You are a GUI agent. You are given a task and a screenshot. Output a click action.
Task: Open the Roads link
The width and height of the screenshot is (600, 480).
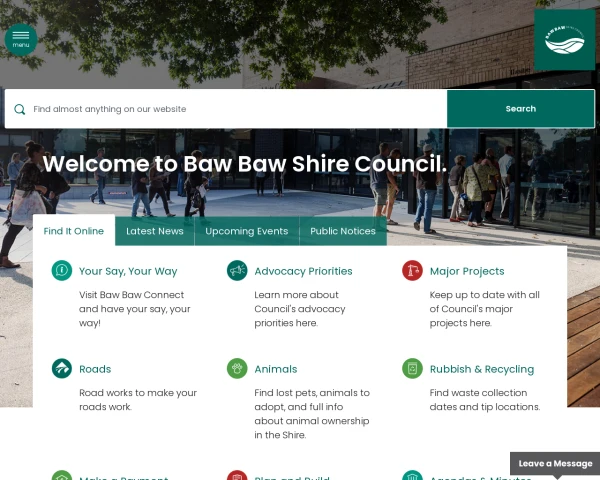click(x=95, y=369)
